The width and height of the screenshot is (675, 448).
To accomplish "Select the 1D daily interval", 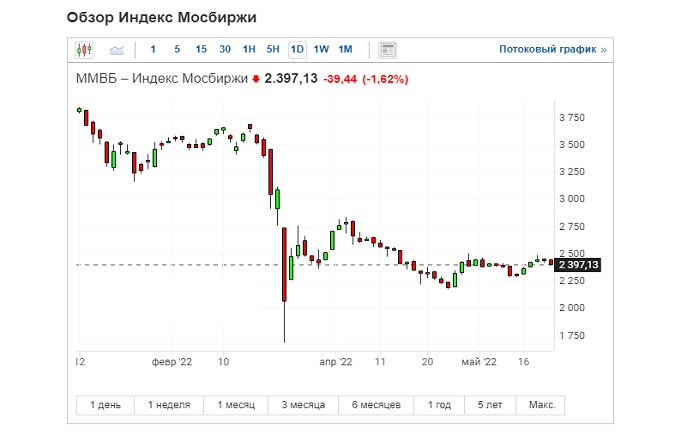I will click(297, 49).
